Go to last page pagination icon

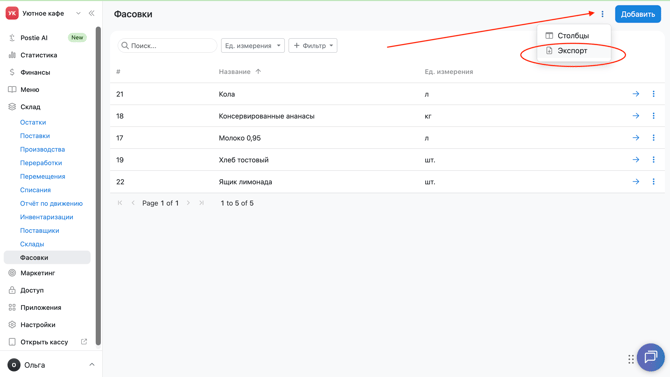[x=201, y=203]
